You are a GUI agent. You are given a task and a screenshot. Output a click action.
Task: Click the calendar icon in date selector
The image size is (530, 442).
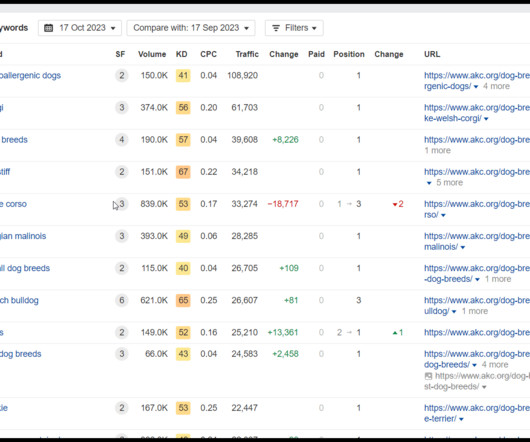pyautogui.click(x=49, y=28)
